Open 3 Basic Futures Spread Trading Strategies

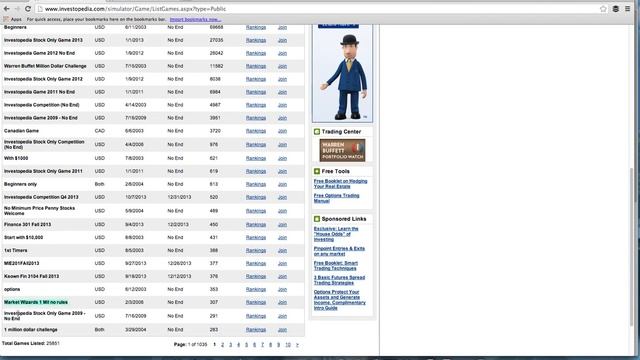(x=339, y=280)
